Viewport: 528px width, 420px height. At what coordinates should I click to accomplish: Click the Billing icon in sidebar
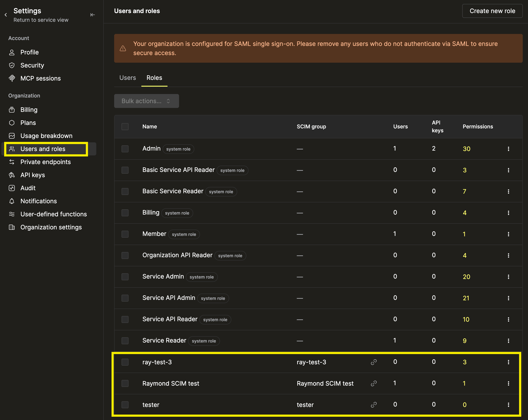tap(12, 110)
